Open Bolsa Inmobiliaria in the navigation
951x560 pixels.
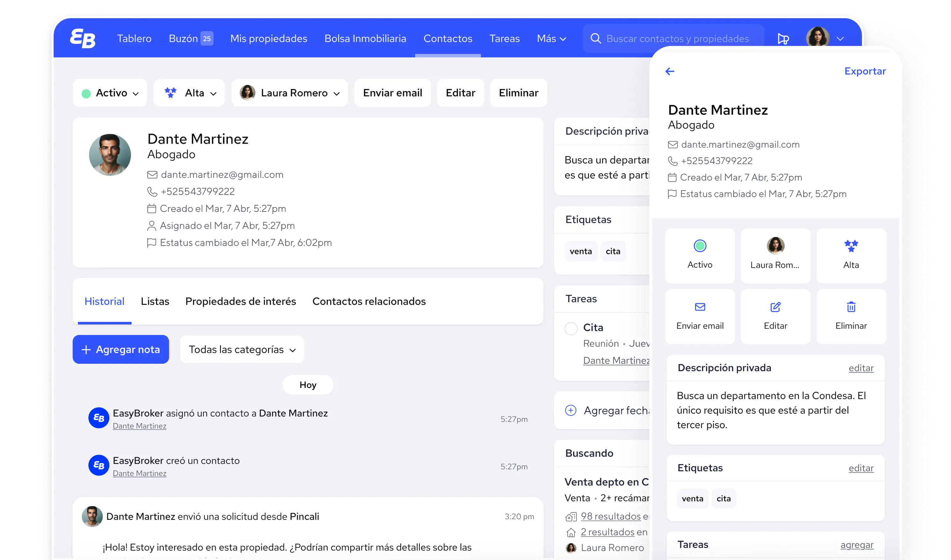(x=365, y=39)
